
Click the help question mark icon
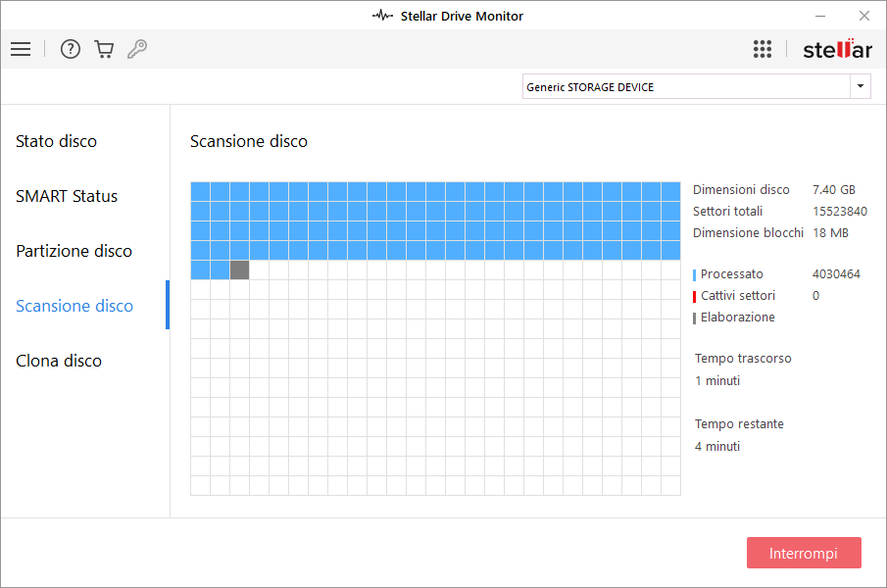tap(71, 49)
